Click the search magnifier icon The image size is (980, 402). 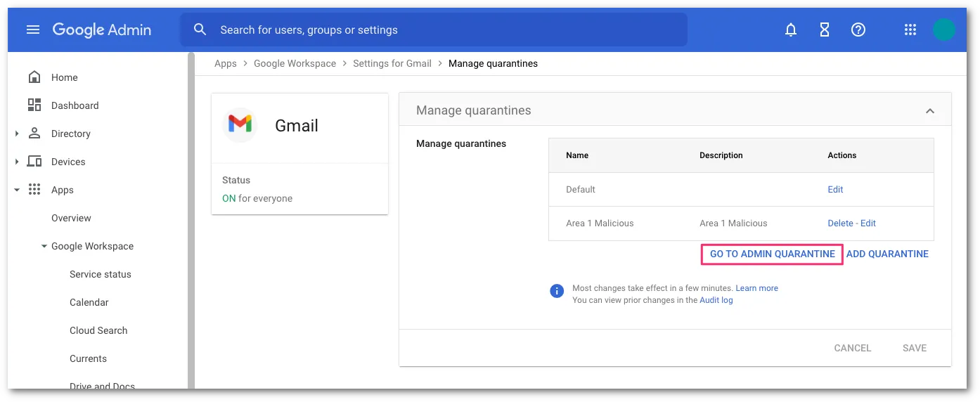click(200, 30)
